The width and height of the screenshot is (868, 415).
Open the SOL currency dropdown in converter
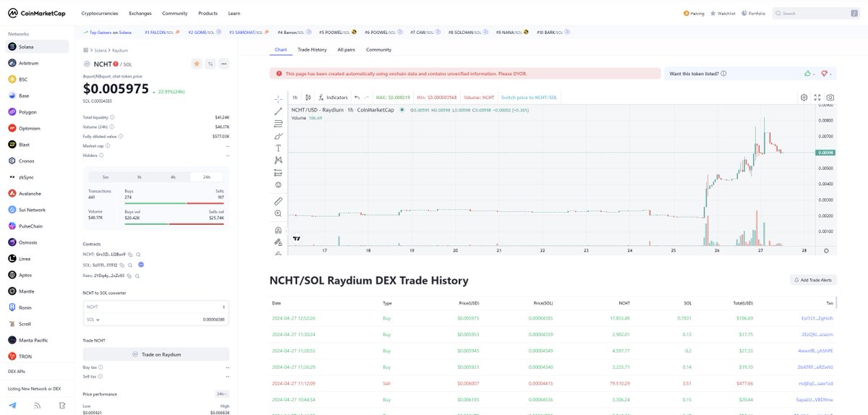(x=93, y=319)
